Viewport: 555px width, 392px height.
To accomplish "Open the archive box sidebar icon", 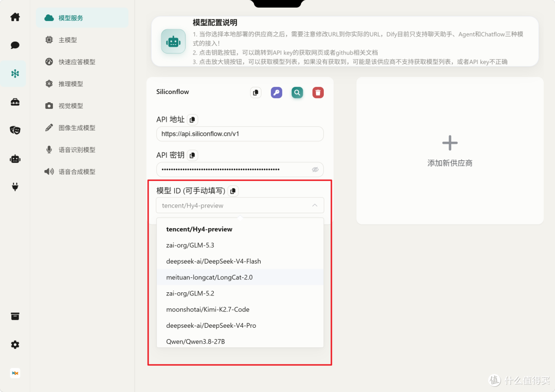I will (x=15, y=316).
